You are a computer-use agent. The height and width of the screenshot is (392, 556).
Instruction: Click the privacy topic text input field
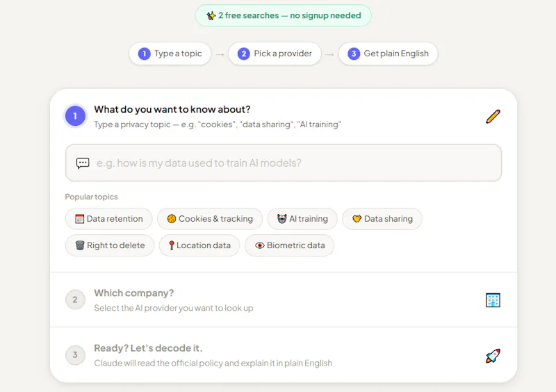284,163
